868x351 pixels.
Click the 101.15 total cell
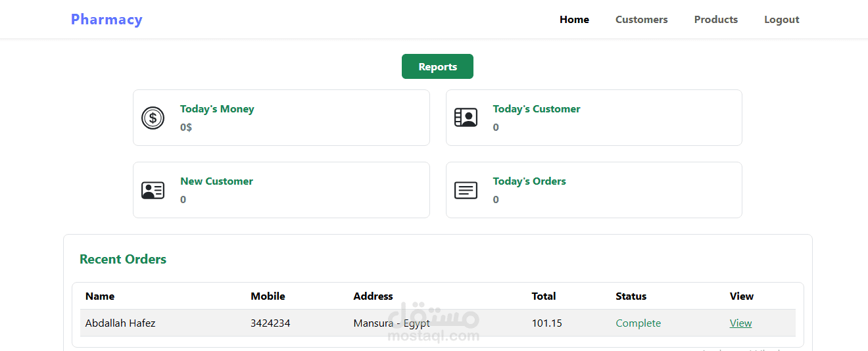point(547,323)
